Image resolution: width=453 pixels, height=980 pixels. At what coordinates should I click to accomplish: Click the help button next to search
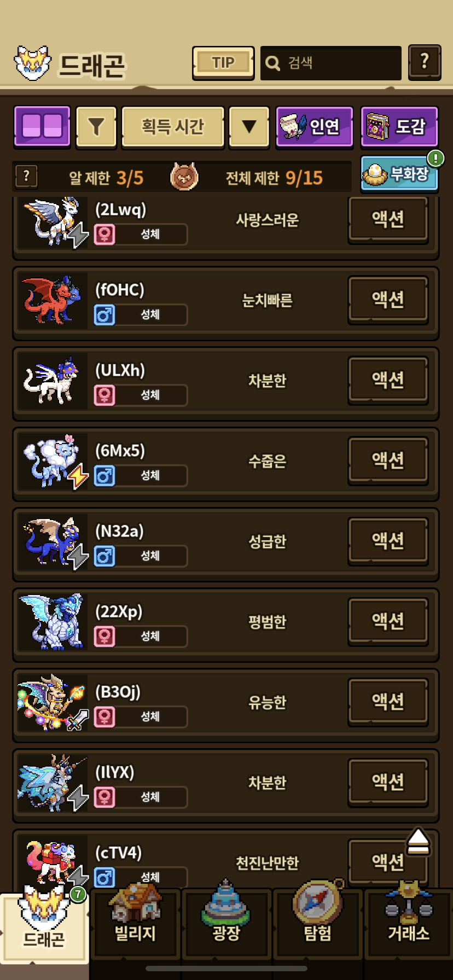425,62
